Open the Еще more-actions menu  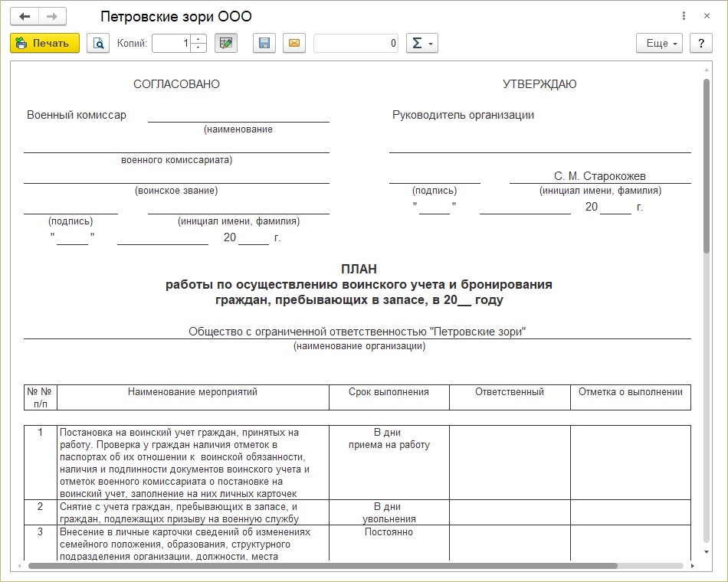[659, 43]
